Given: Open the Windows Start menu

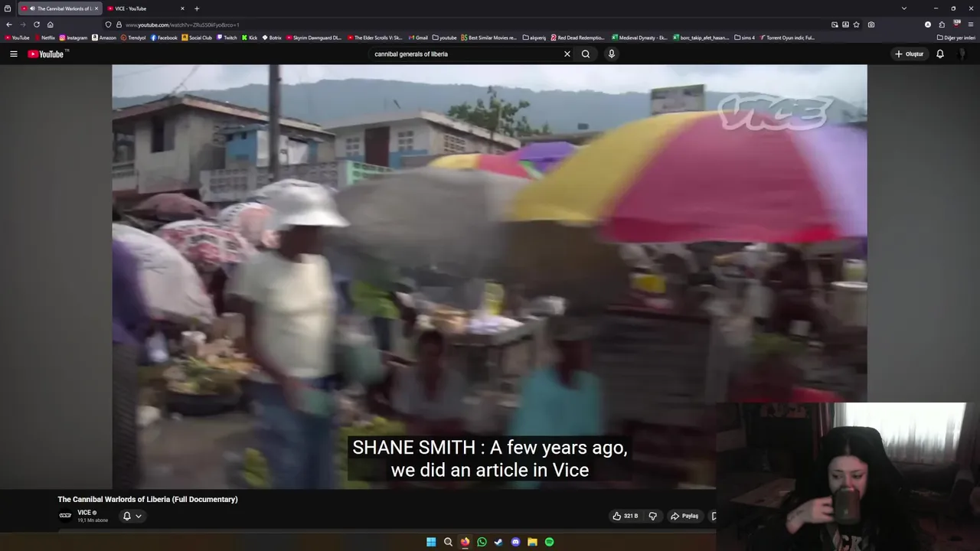Looking at the screenshot, I should point(431,542).
